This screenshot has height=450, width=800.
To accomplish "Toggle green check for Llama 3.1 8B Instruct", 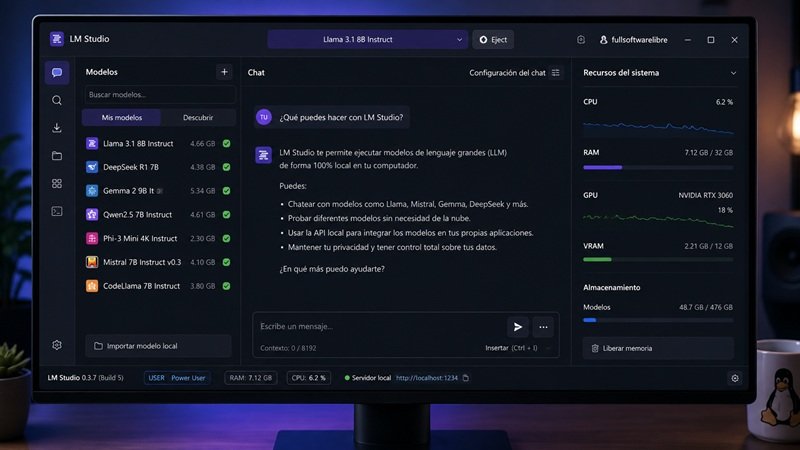I will [227, 144].
